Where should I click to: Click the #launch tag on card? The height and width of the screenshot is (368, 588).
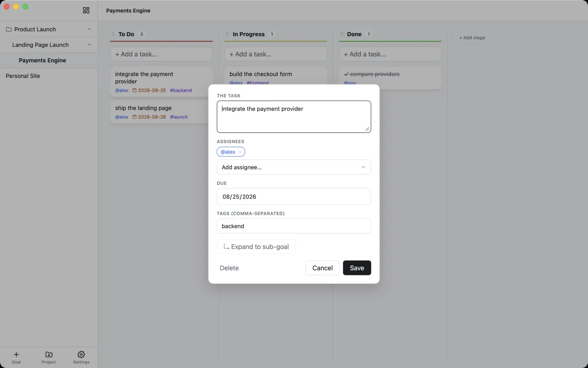coord(179,117)
